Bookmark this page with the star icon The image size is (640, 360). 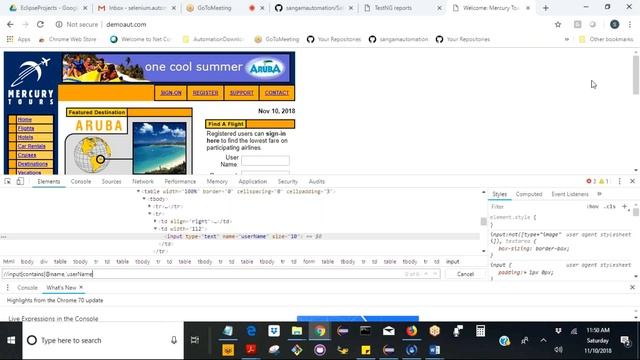(x=558, y=24)
